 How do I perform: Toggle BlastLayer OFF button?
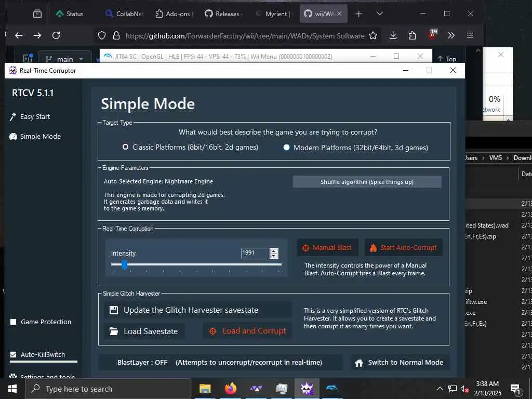220,362
